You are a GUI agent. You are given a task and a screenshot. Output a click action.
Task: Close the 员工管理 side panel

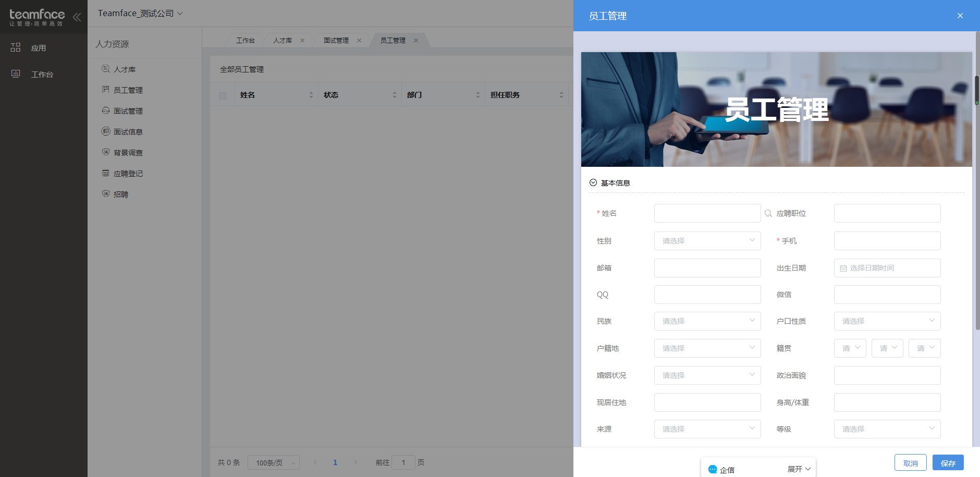click(960, 16)
